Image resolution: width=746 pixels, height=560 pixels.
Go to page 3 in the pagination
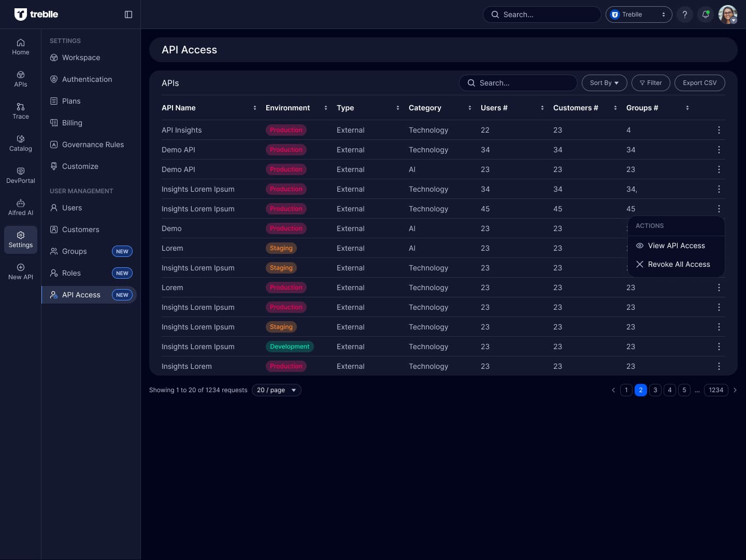(x=655, y=390)
